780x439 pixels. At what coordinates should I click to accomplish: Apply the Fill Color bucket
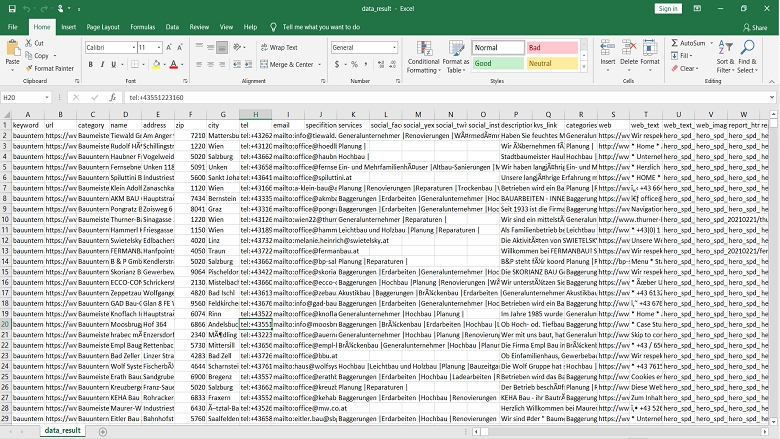point(156,64)
